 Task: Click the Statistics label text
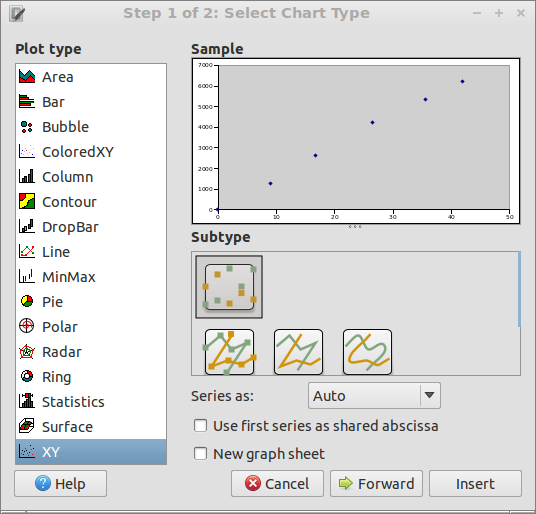[73, 402]
